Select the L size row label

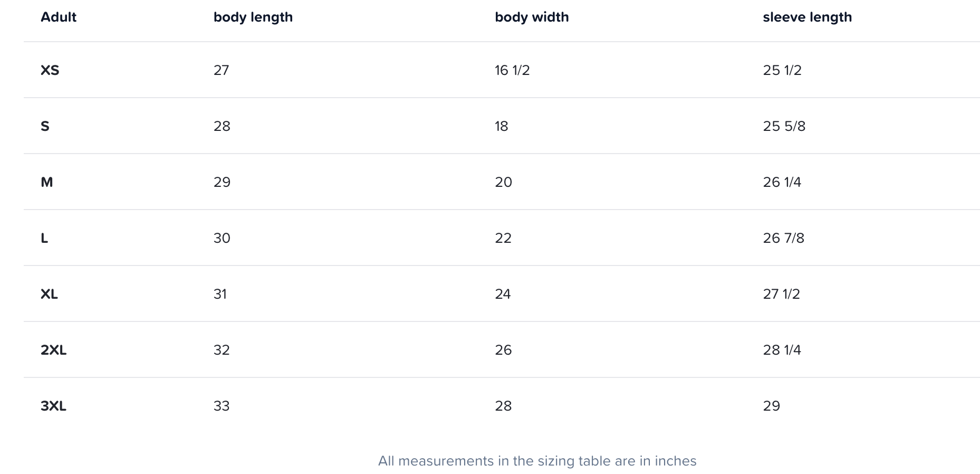pyautogui.click(x=44, y=238)
